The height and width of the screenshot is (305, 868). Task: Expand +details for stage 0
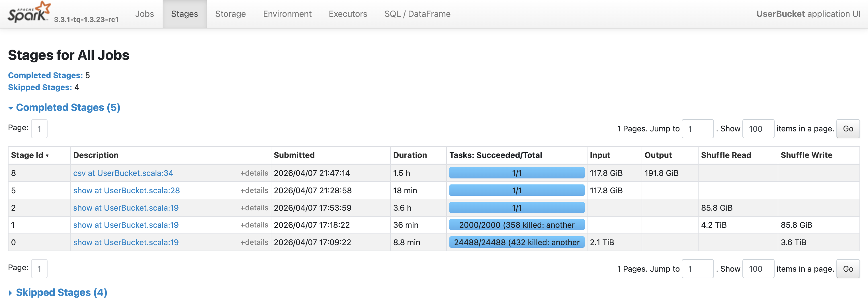[254, 242]
